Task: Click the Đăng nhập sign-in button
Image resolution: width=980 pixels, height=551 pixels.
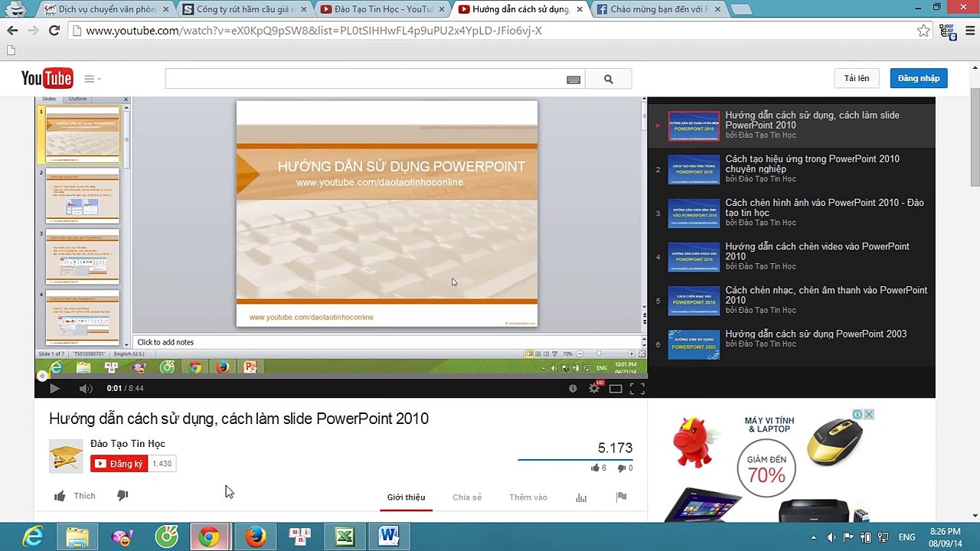Action: [919, 78]
